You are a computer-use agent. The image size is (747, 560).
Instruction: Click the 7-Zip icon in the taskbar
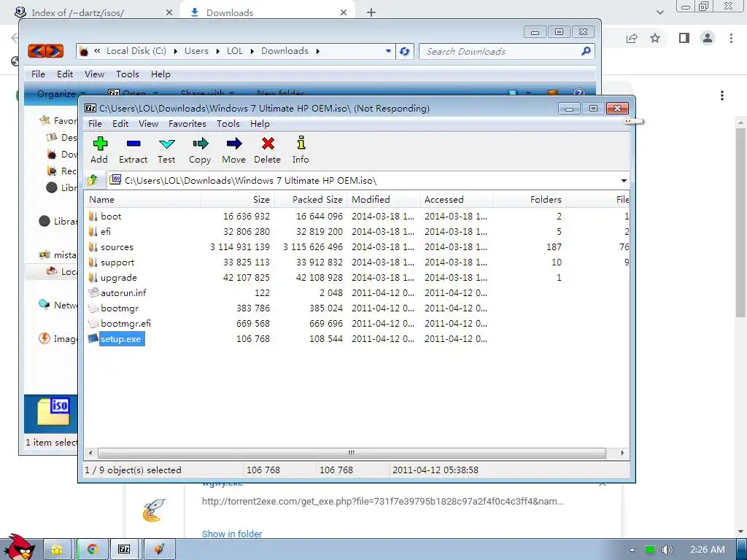124,549
